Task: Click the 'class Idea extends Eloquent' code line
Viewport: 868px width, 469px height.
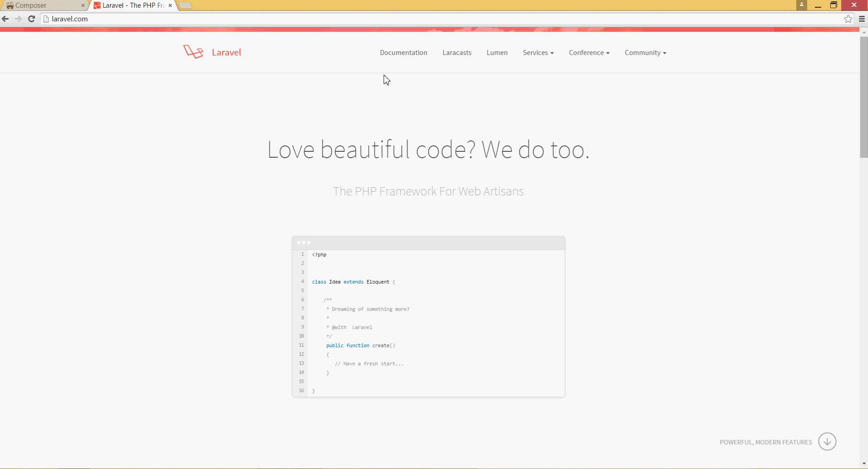Action: pyautogui.click(x=353, y=282)
